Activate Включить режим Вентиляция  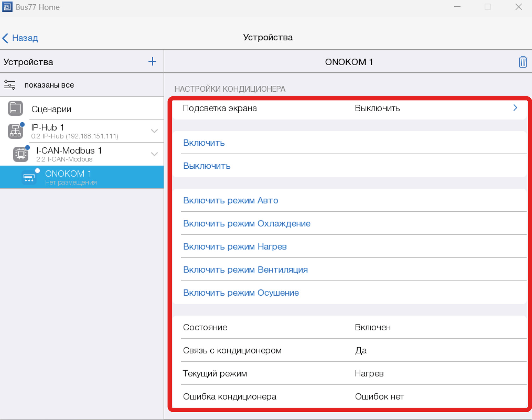coord(245,270)
